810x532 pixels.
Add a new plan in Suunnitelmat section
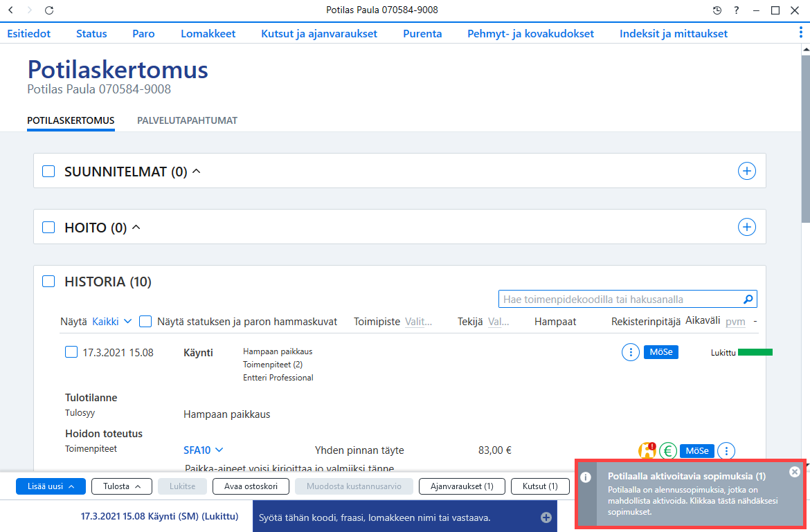pyautogui.click(x=746, y=171)
